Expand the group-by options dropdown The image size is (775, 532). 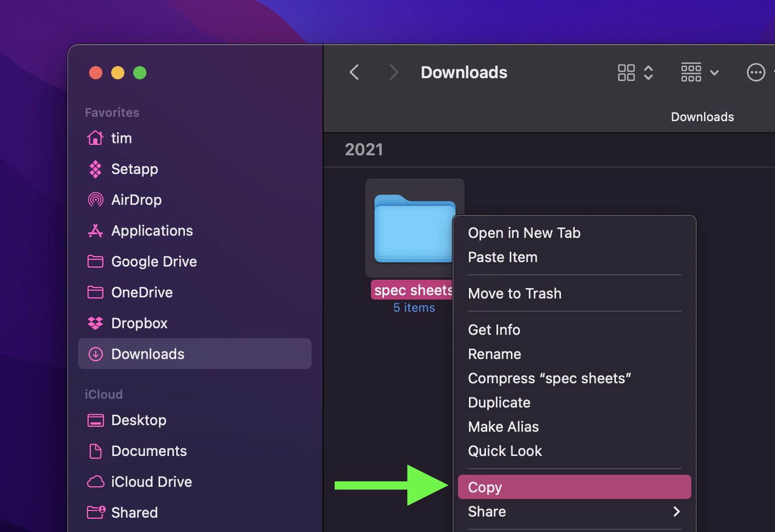700,73
